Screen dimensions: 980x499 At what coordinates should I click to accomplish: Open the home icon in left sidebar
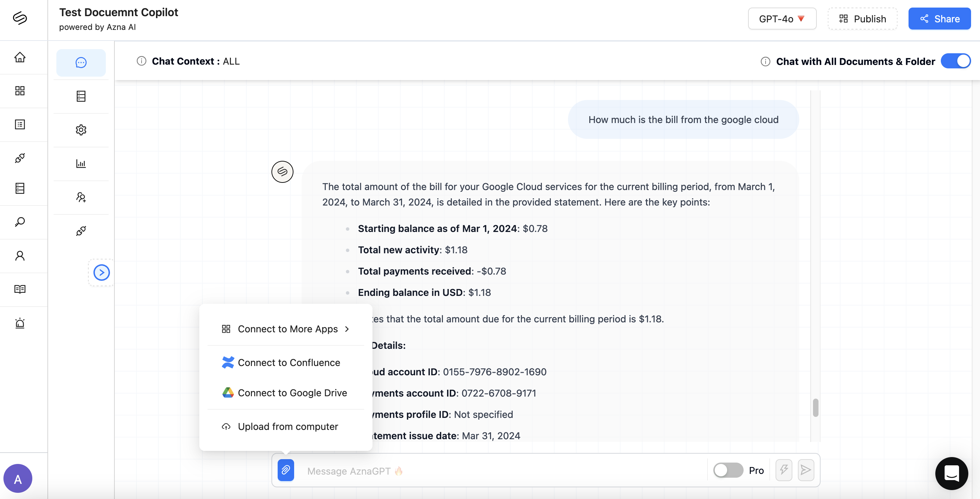[20, 57]
